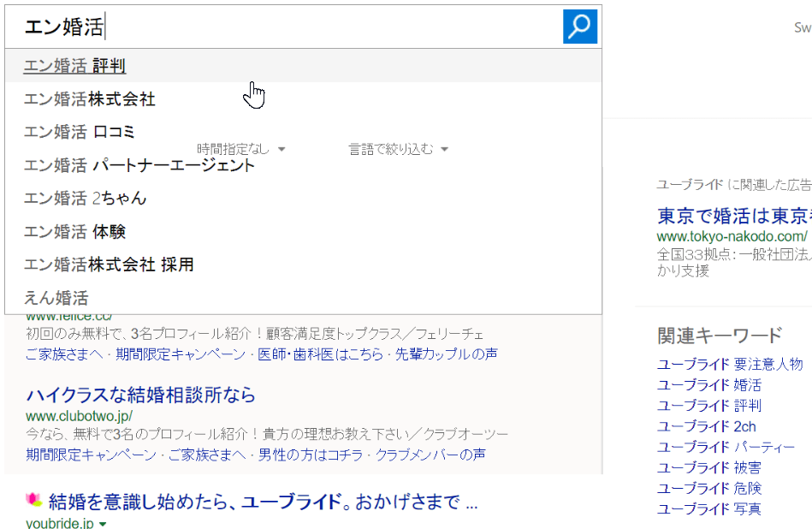812x529 pixels.
Task: Pick the エン婚活 パートナーエージェント suggestion
Action: [x=139, y=165]
